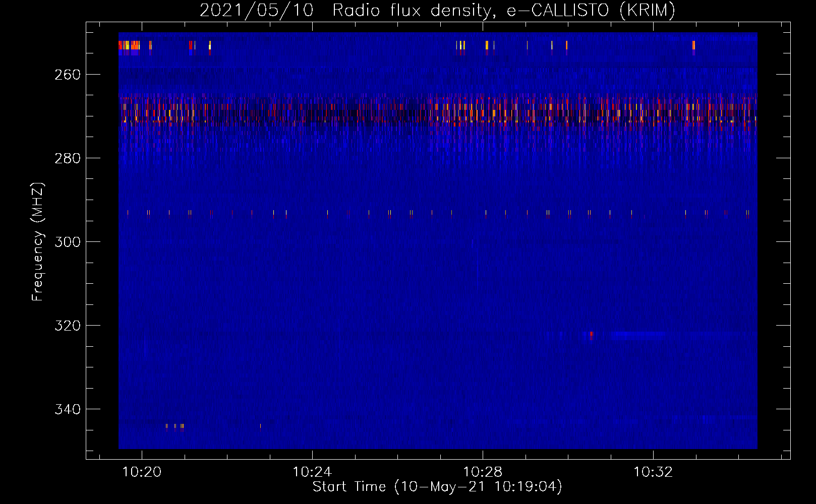Select the 260 frequency tick label

[x=68, y=75]
